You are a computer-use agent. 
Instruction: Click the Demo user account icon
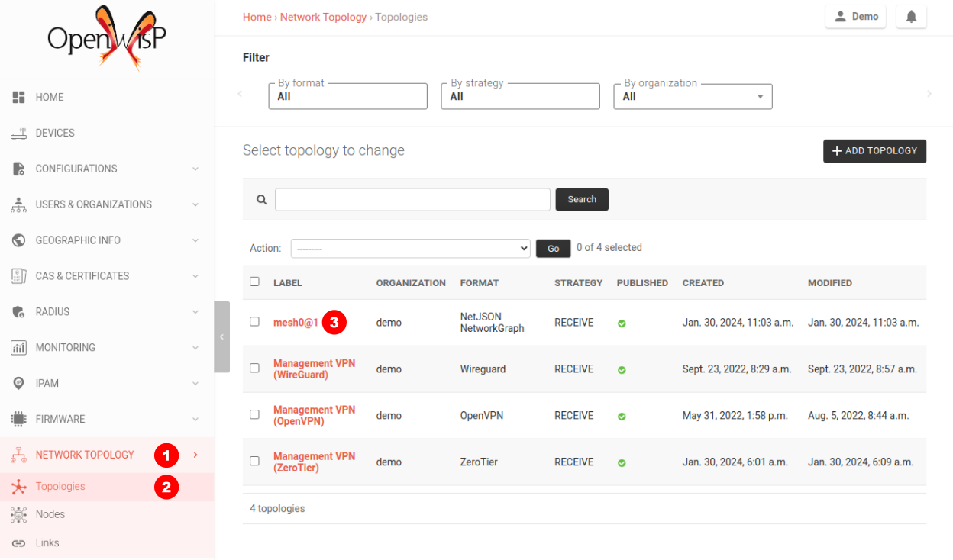coord(840,16)
